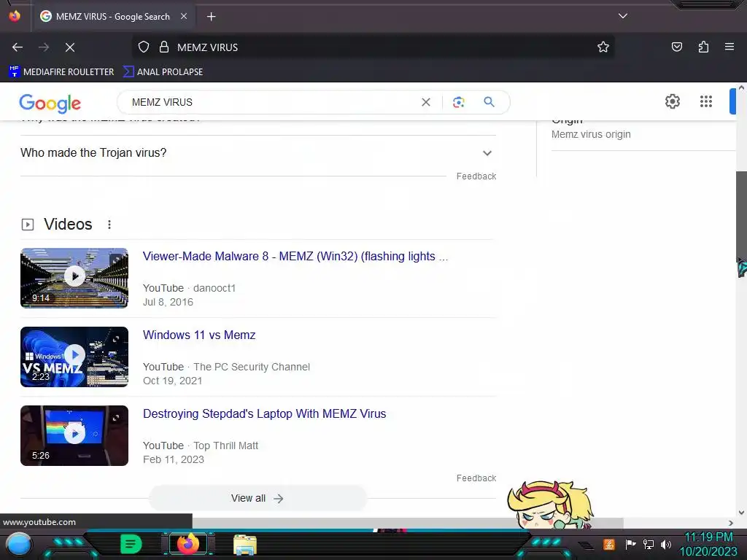747x560 pixels.
Task: Open the Extensions puzzle icon
Action: click(x=703, y=47)
